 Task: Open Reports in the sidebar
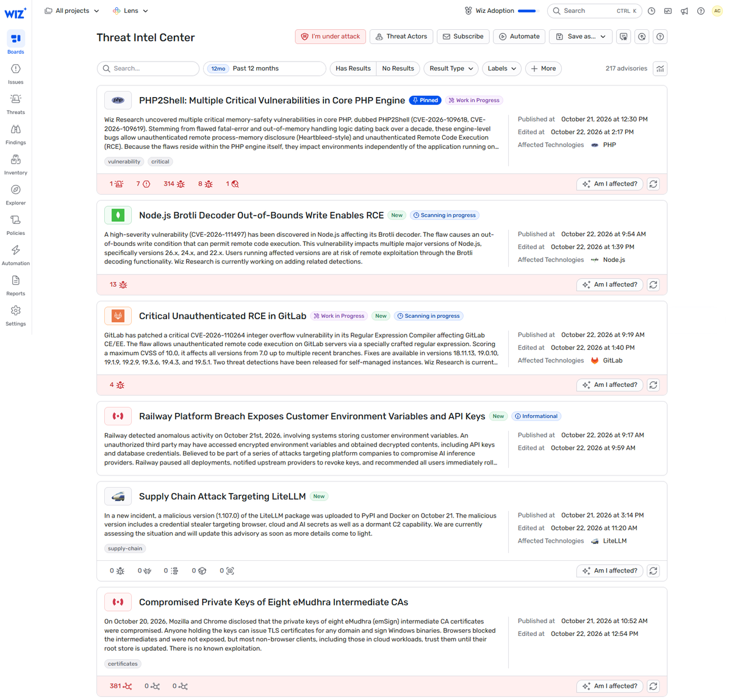coord(16,286)
